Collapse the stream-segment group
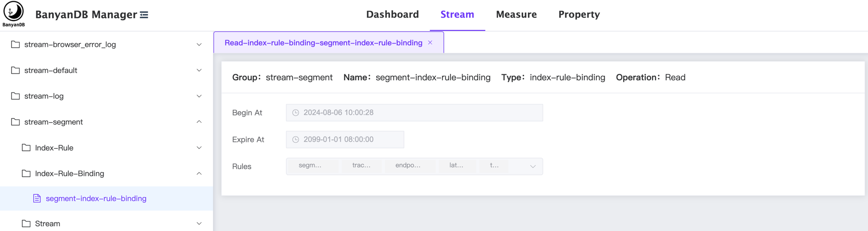 [199, 122]
